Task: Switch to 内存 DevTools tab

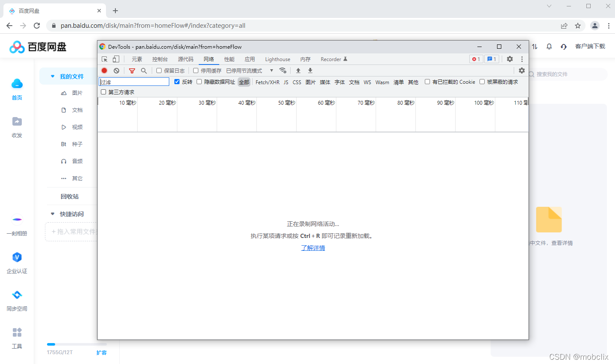Action: tap(305, 59)
